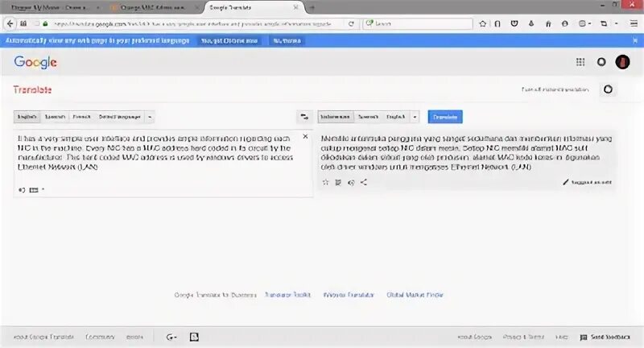This screenshot has width=644, height=348.
Task: Select Indonesian as the target language
Action: coord(335,117)
